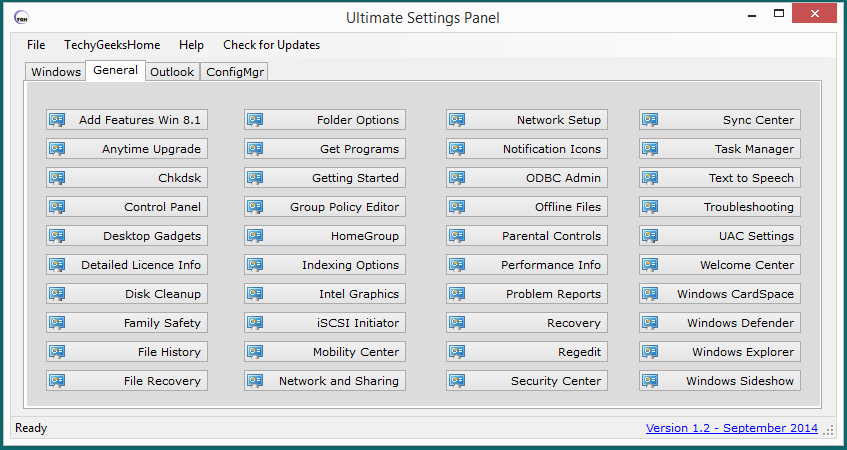Maximize the Ultimate Settings Panel window
The image size is (847, 450).
(x=778, y=14)
